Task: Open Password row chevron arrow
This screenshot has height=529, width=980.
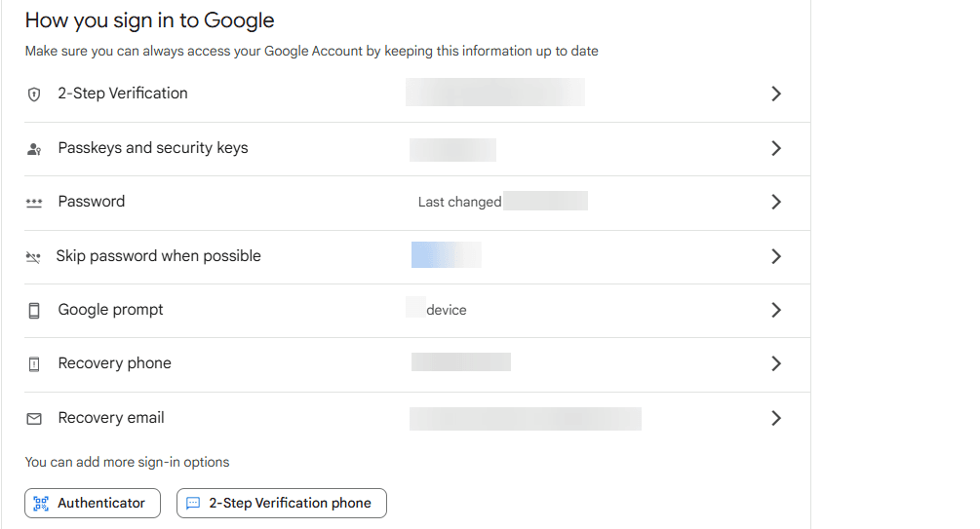Action: [x=775, y=202]
